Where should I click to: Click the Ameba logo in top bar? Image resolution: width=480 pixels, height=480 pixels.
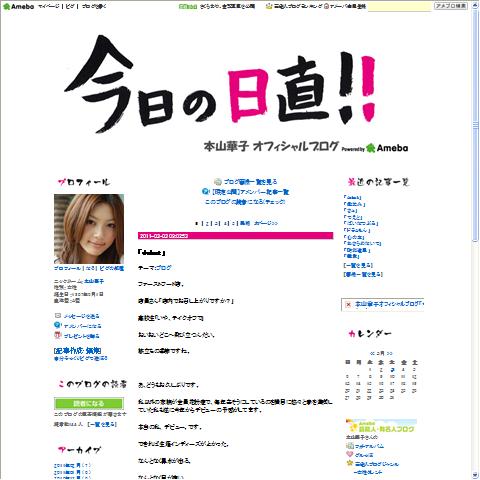coord(18,6)
